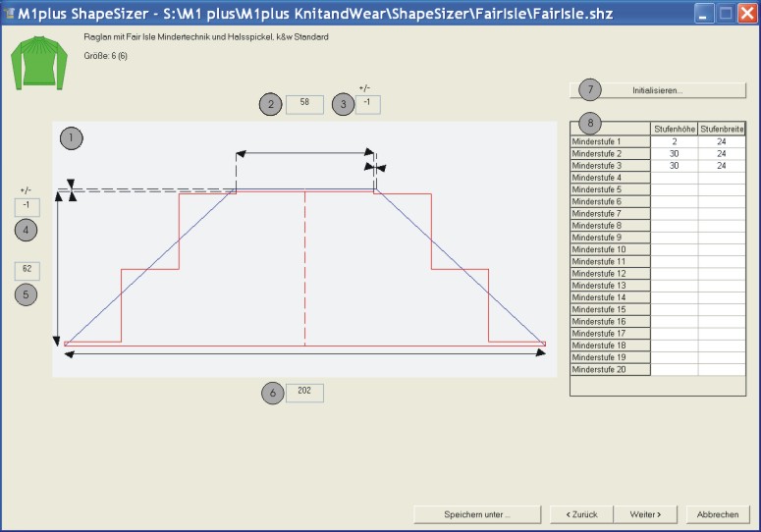The image size is (761, 532).
Task: Click circled number 6 marker
Action: (x=272, y=393)
